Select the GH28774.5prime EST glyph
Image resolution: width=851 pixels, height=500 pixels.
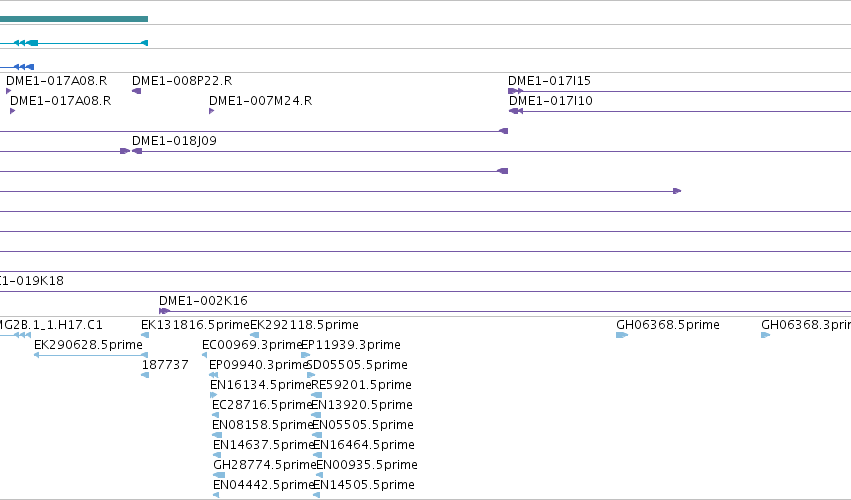pyautogui.click(x=219, y=475)
